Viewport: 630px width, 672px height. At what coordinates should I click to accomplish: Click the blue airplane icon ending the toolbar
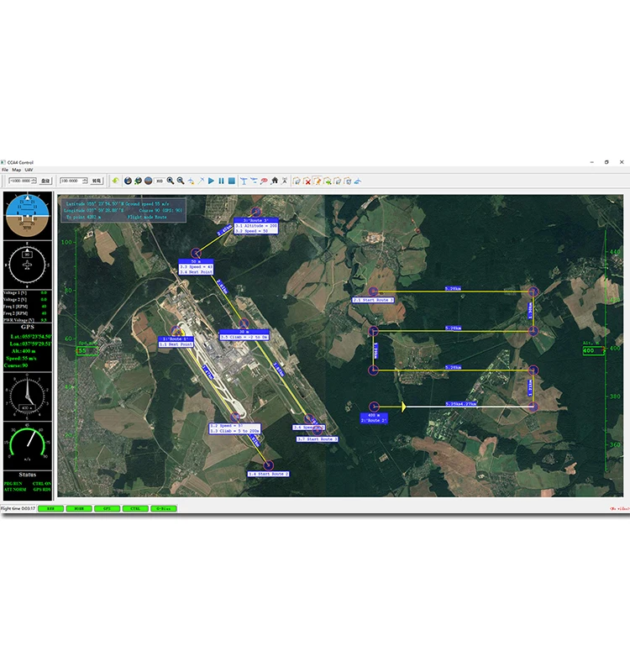pyautogui.click(x=358, y=181)
